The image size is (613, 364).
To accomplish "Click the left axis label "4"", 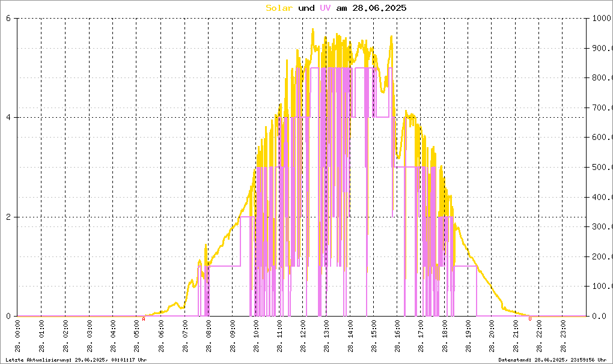I will (8, 117).
